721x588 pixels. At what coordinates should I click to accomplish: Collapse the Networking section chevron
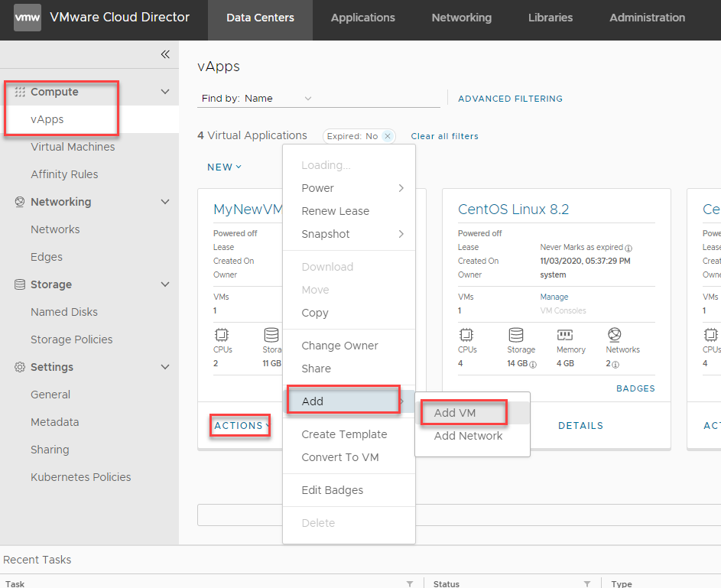[165, 202]
